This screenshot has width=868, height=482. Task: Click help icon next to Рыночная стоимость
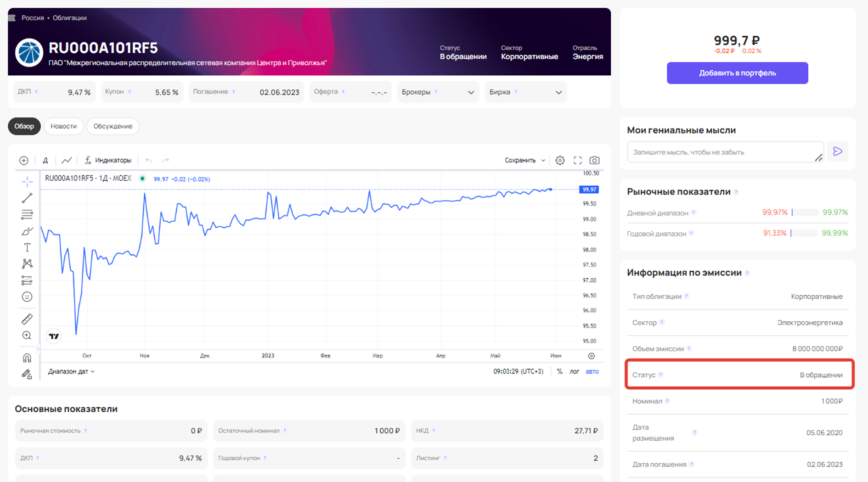point(86,431)
